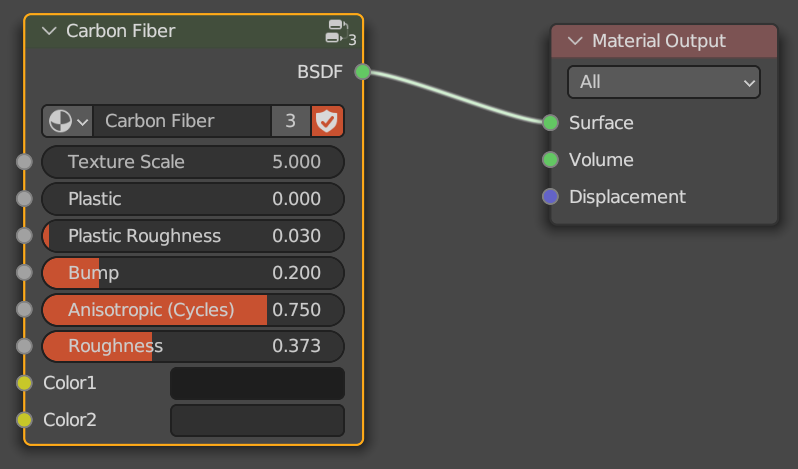Open the All target dropdown
The image size is (798, 469).
coord(664,82)
